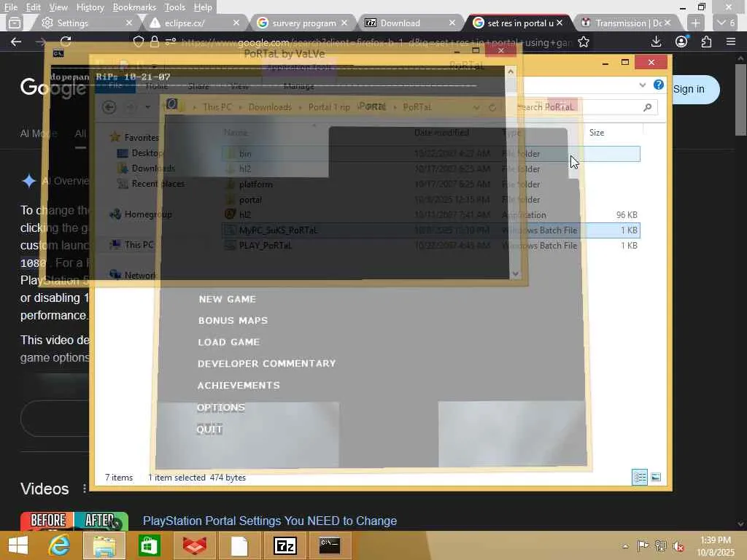Click the Google Sign in button
This screenshot has height=560, width=747.
tap(694, 89)
